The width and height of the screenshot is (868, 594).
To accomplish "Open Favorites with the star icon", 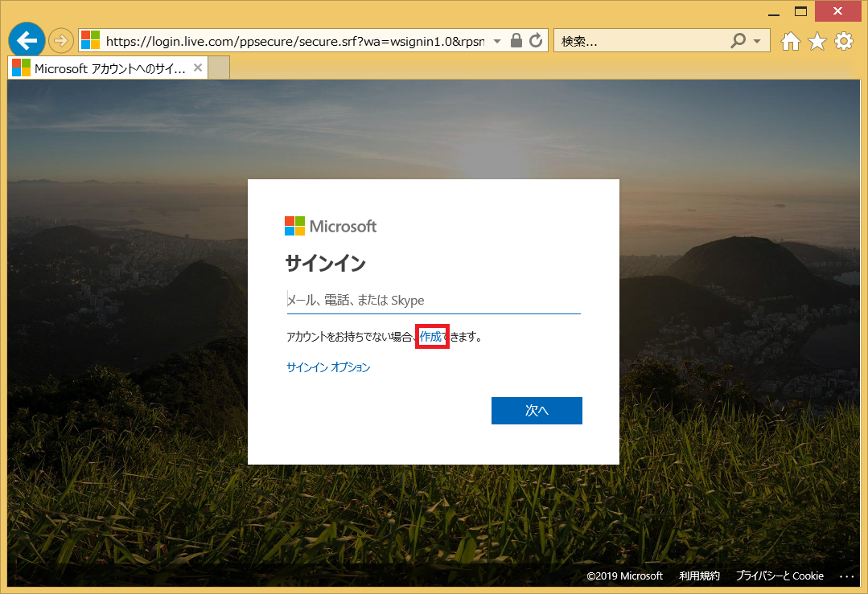I will point(817,41).
